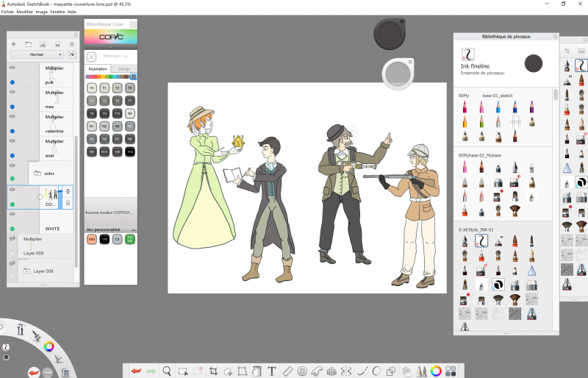
Task: Open the Aide menu
Action: [x=72, y=12]
